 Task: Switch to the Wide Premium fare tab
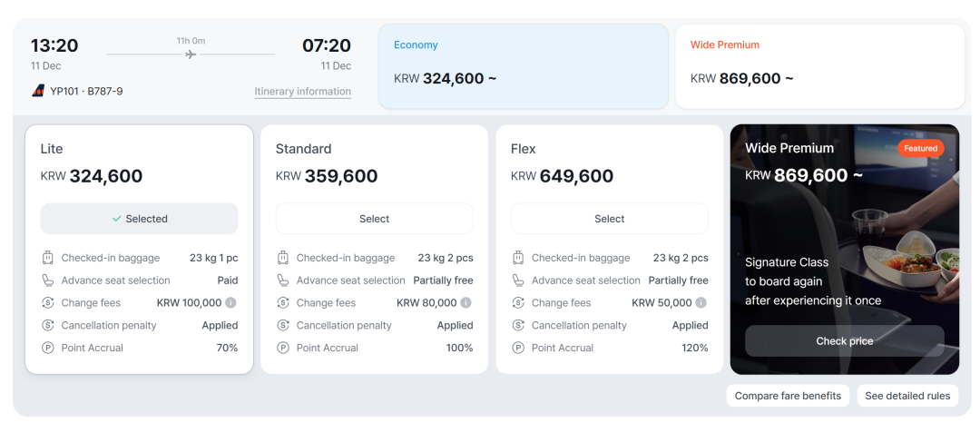[819, 66]
